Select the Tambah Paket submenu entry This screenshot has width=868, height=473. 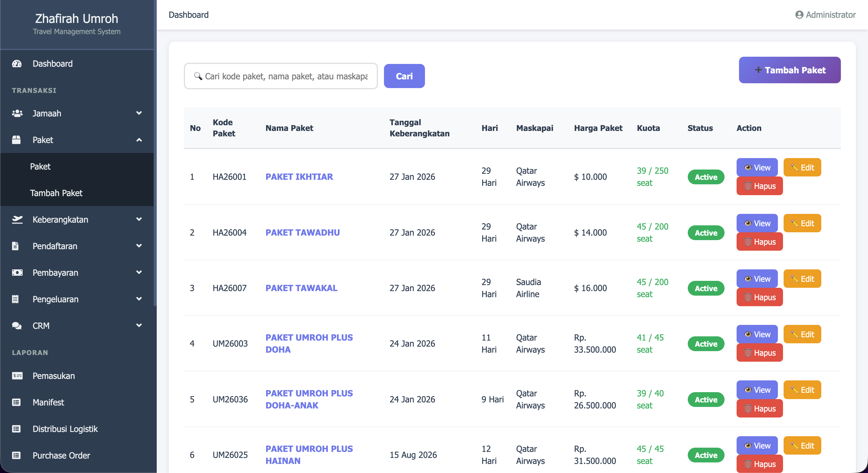point(77,193)
